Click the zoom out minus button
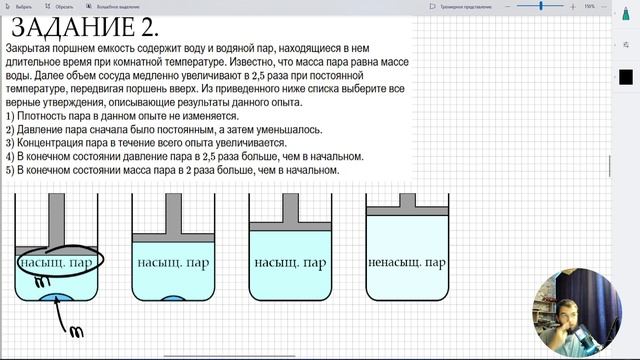The image size is (640, 360). click(508, 7)
